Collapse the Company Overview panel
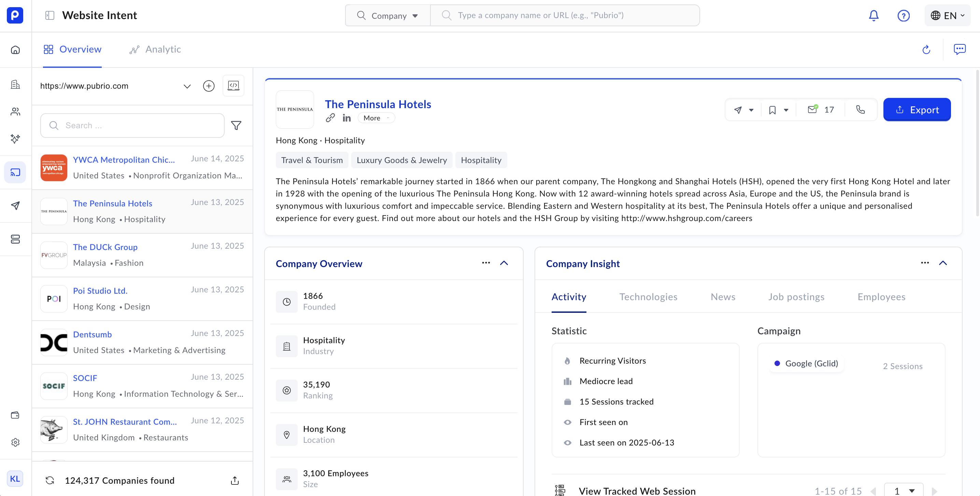The height and width of the screenshot is (496, 980). [504, 263]
